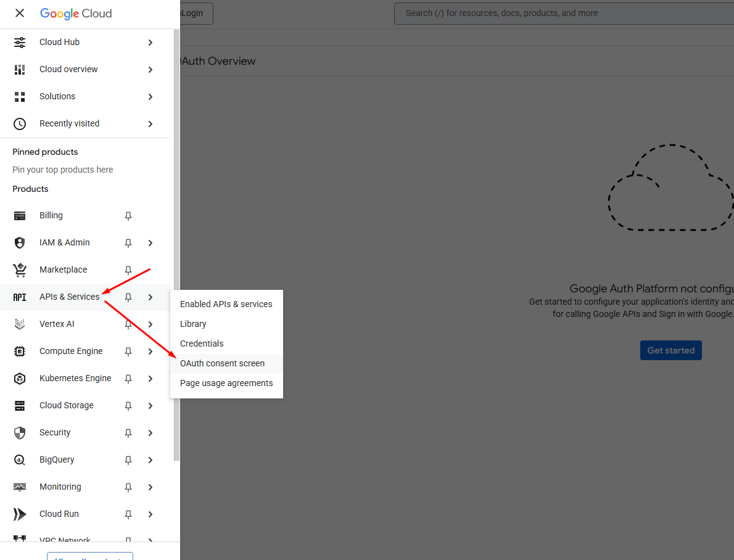Click the Recently visited clock icon
734x560 pixels.
point(20,123)
